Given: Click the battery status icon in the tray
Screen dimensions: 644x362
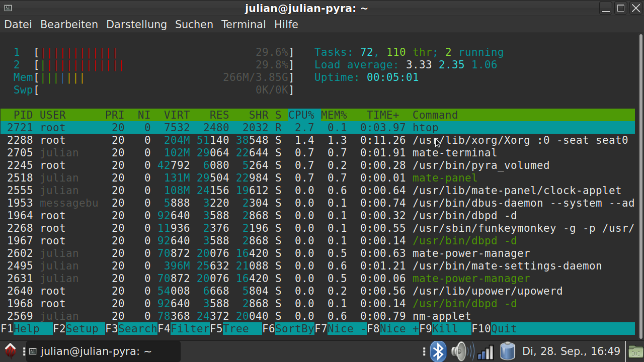Looking at the screenshot, I should pyautogui.click(x=508, y=351).
